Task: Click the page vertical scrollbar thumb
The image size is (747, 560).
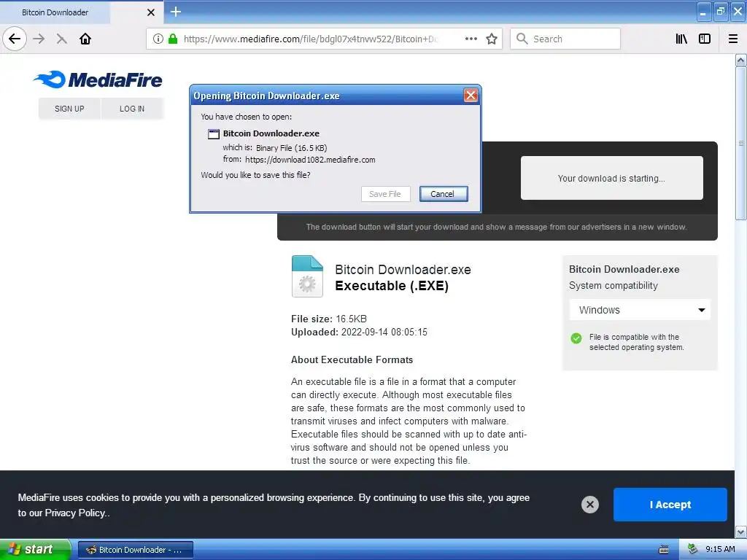Action: click(741, 143)
